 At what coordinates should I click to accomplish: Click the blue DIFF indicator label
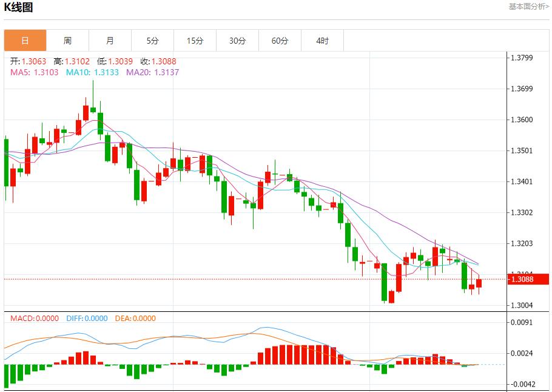tap(86, 319)
